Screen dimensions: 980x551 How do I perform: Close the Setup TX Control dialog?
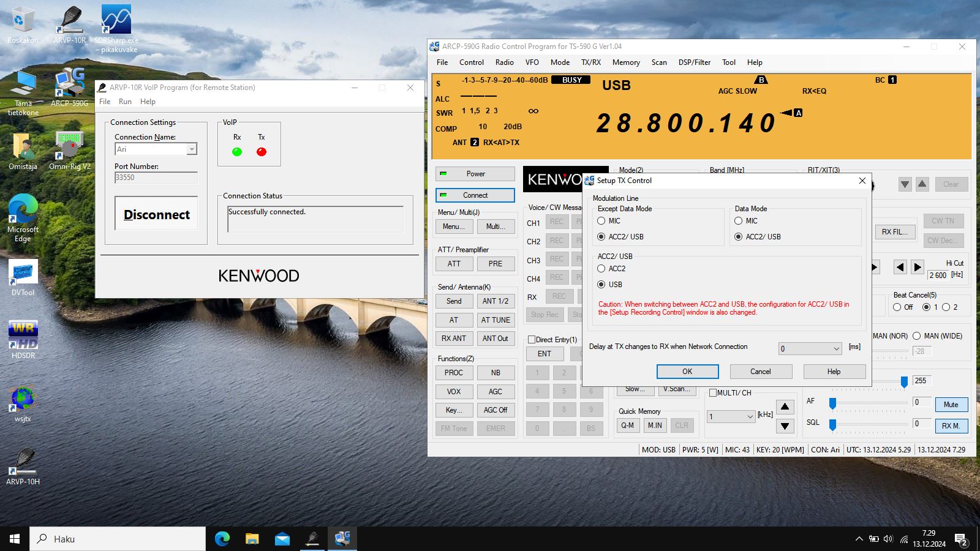862,181
